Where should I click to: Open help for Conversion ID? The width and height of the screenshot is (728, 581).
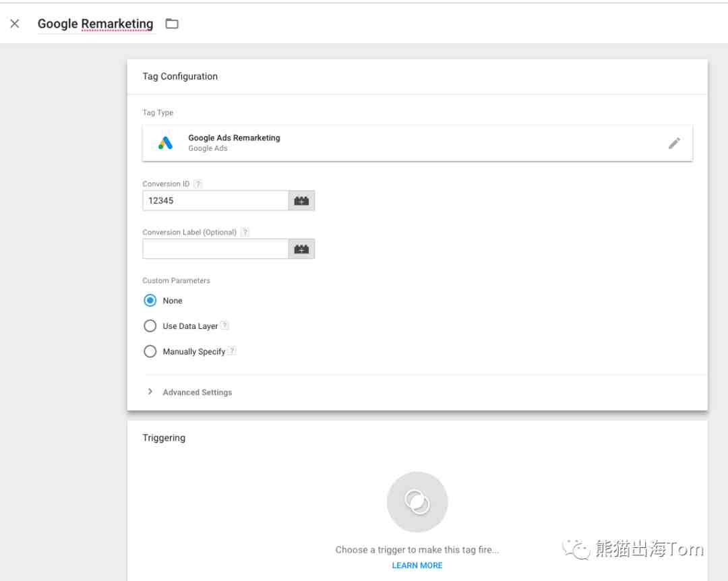198,184
